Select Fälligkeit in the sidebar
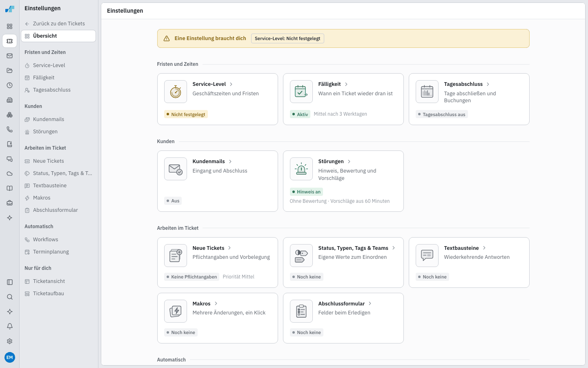588x368 pixels. [x=58, y=78]
